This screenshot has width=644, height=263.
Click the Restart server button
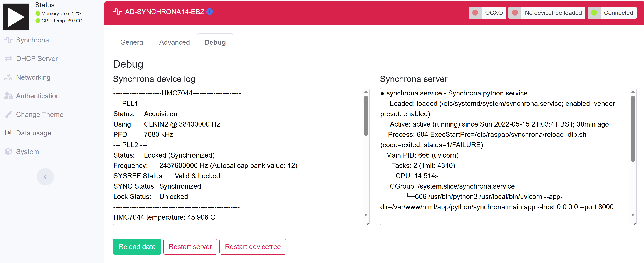(190, 246)
